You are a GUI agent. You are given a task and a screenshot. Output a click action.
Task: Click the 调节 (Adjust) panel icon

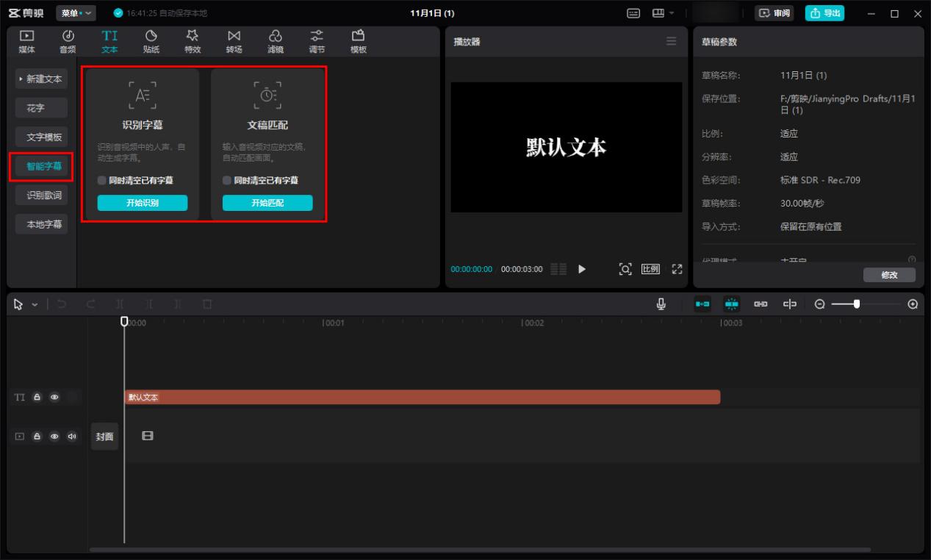click(315, 40)
